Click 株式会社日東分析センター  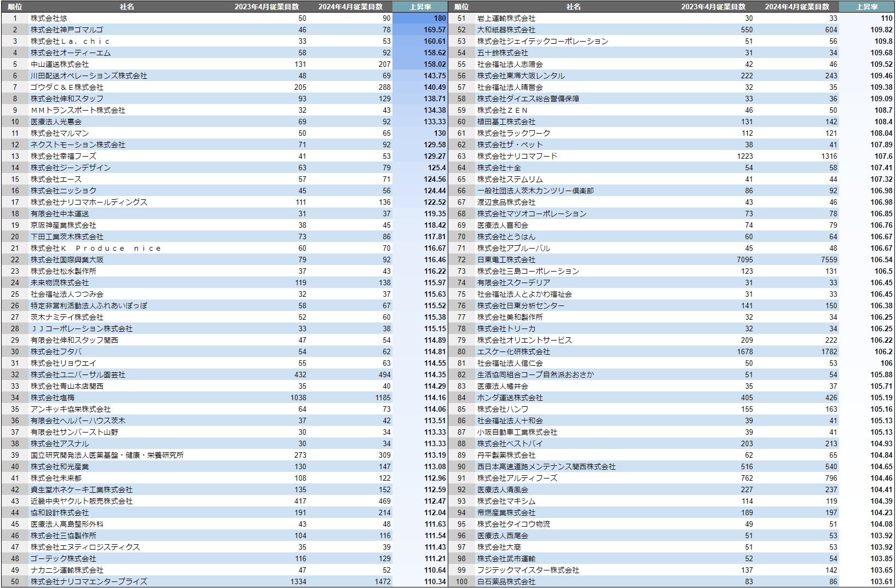521,305
